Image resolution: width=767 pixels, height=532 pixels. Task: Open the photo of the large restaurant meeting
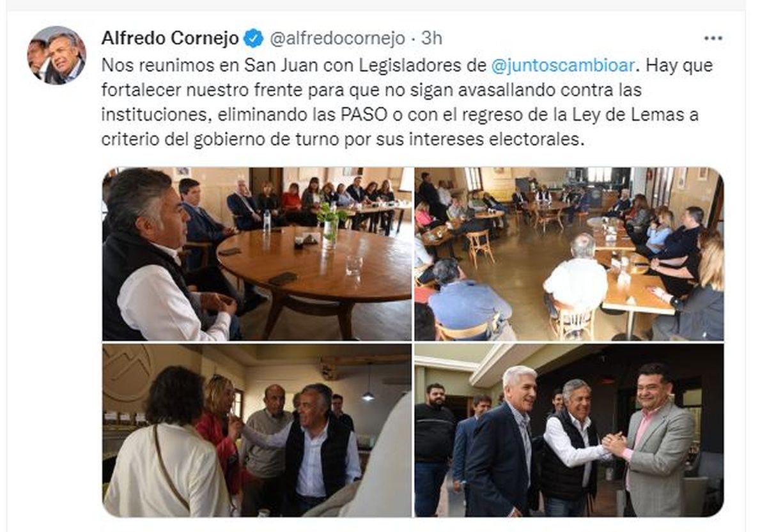(569, 254)
